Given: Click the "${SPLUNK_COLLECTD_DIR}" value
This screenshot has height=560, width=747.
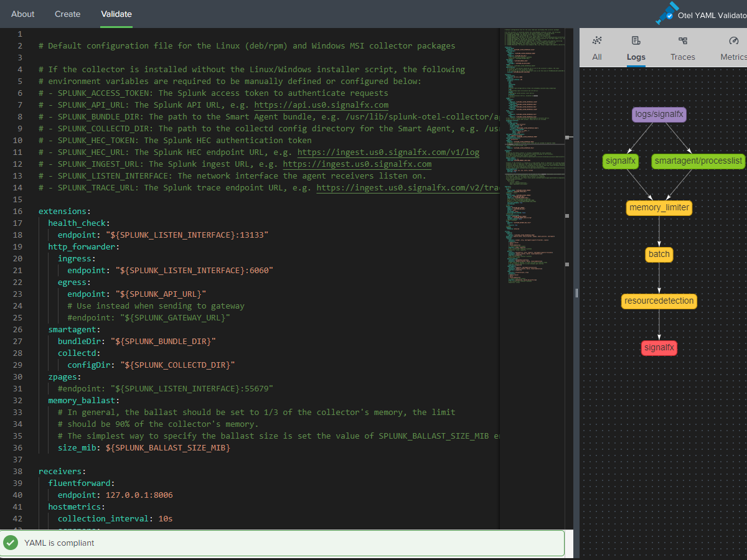Looking at the screenshot, I should coord(177,365).
